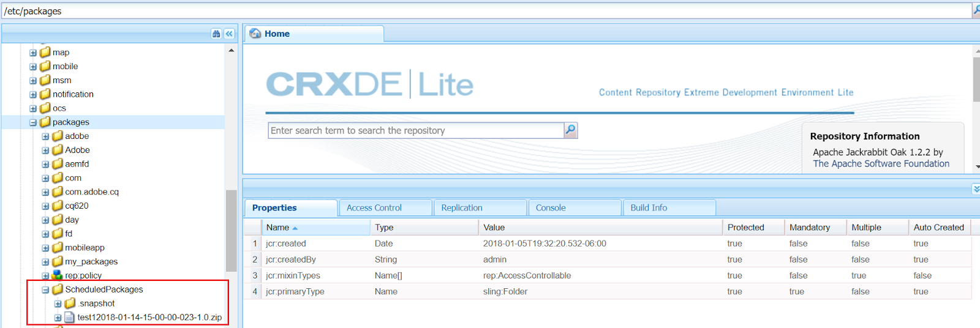Click the folder icon of my_packages node

click(58, 261)
